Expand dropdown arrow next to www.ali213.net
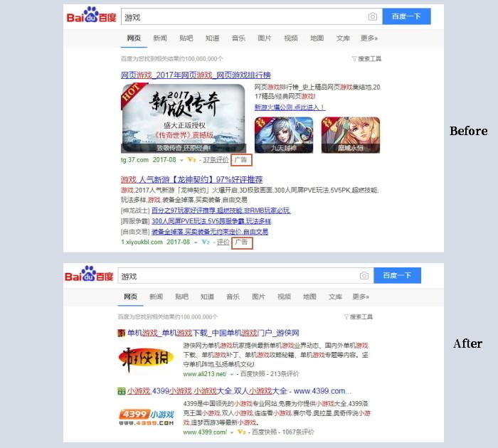This screenshot has height=448, width=498. click(232, 375)
